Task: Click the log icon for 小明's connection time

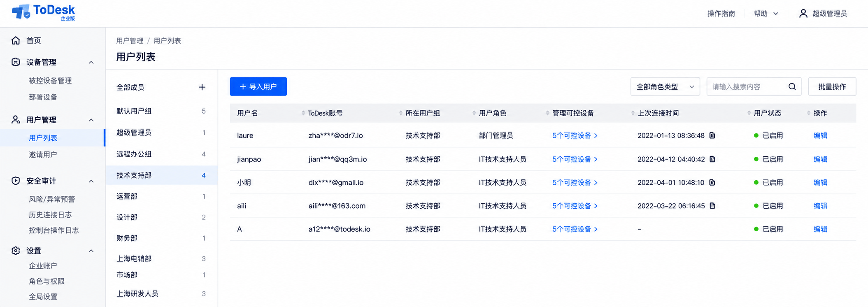Action: (712, 182)
